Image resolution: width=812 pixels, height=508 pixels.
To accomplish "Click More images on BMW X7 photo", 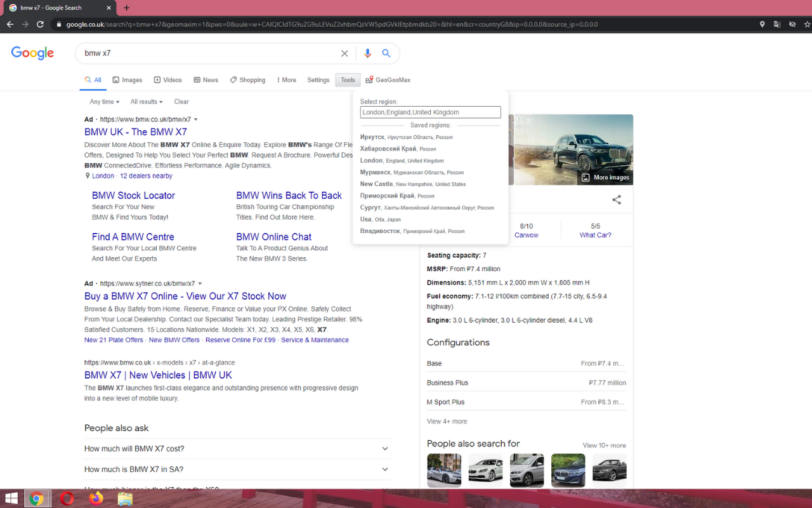I will (606, 178).
